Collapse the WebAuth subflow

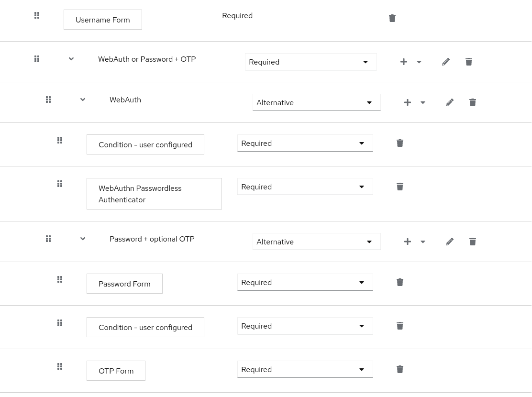click(x=83, y=99)
